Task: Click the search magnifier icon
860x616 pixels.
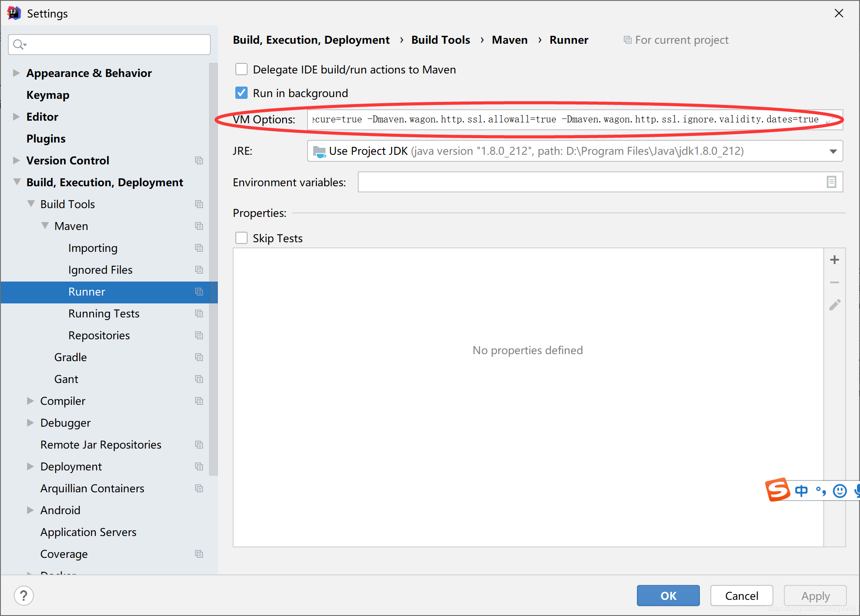Action: (x=19, y=45)
